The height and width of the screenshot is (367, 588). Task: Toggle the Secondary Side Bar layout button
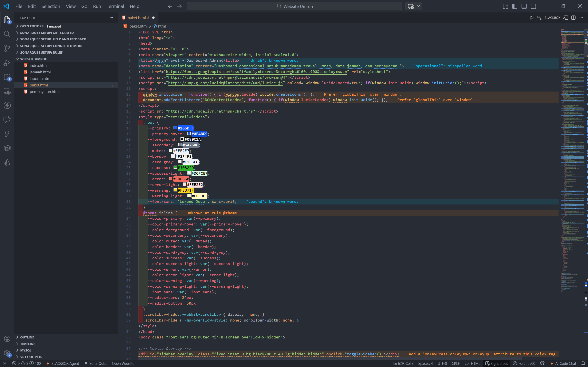point(533,6)
